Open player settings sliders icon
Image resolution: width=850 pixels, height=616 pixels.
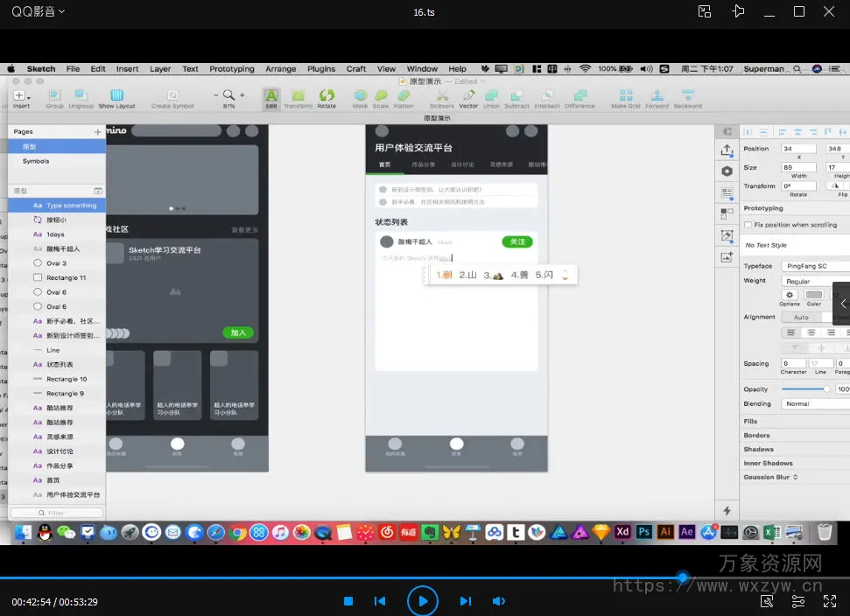tap(798, 601)
